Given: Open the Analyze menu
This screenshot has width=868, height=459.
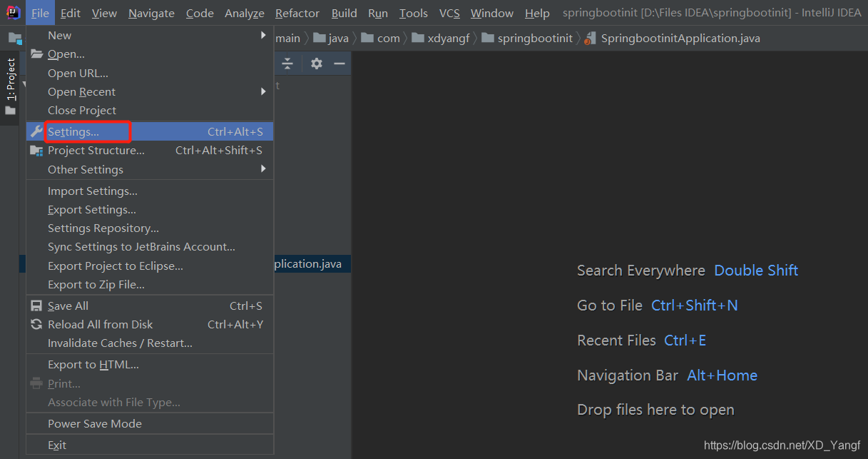Looking at the screenshot, I should [x=245, y=13].
